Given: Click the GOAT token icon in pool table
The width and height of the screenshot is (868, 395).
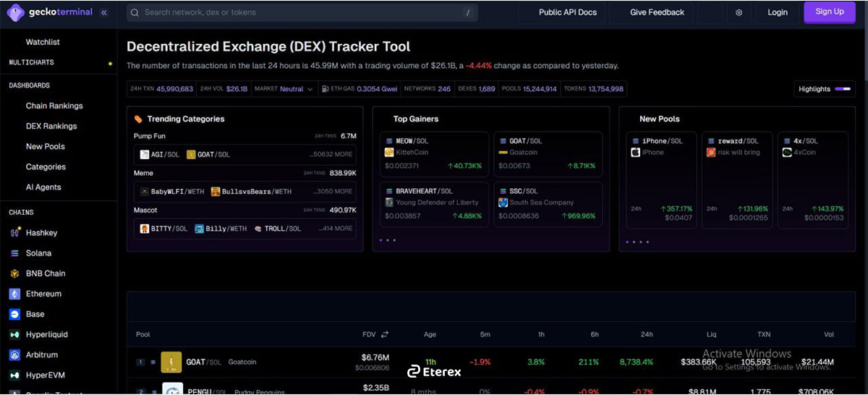Looking at the screenshot, I should (171, 362).
